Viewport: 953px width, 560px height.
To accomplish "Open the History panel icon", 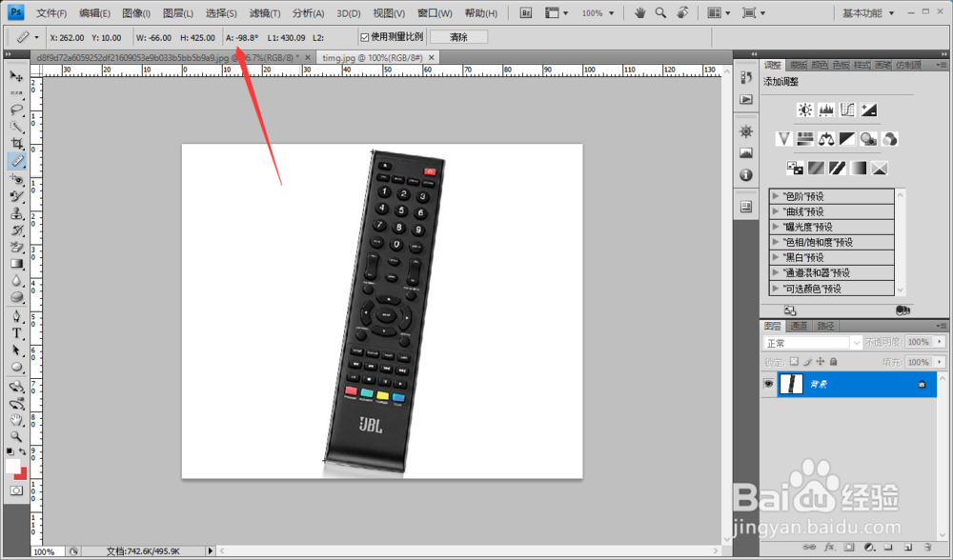I will click(x=746, y=77).
